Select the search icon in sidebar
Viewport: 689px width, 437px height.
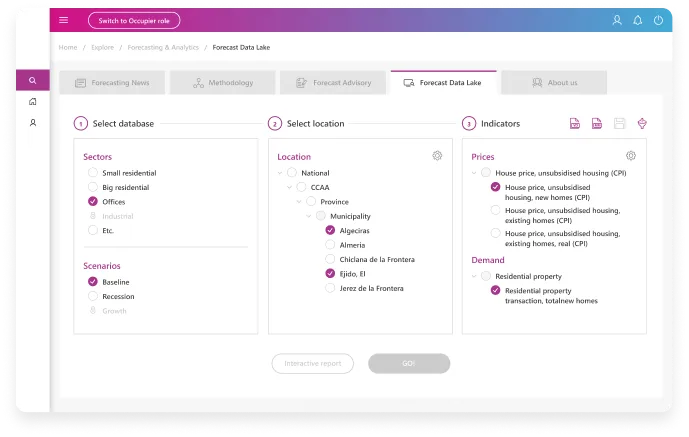(x=33, y=81)
